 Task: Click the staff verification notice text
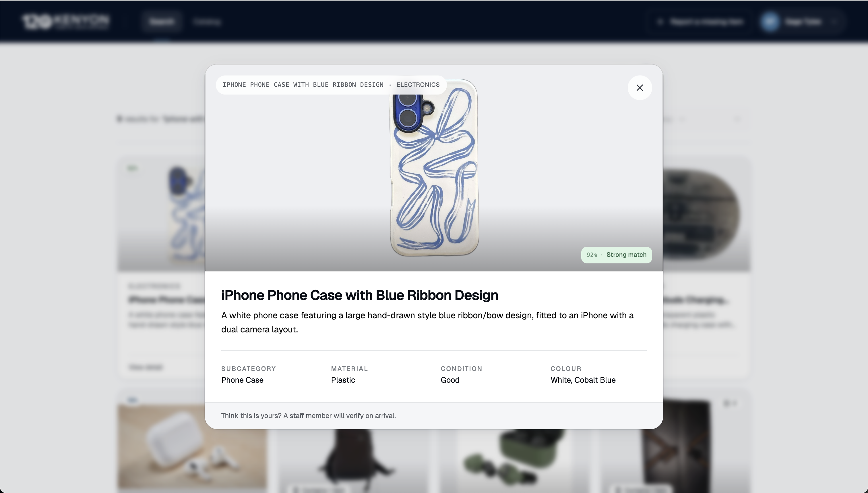(x=309, y=415)
